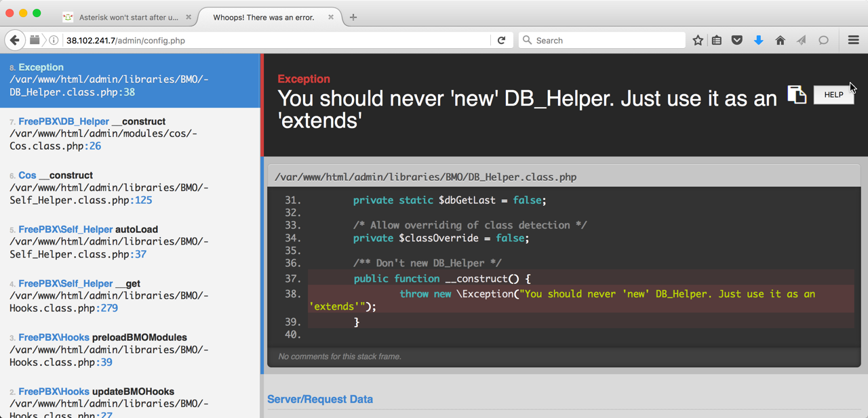Click the macOS green fullscreen button

37,13
